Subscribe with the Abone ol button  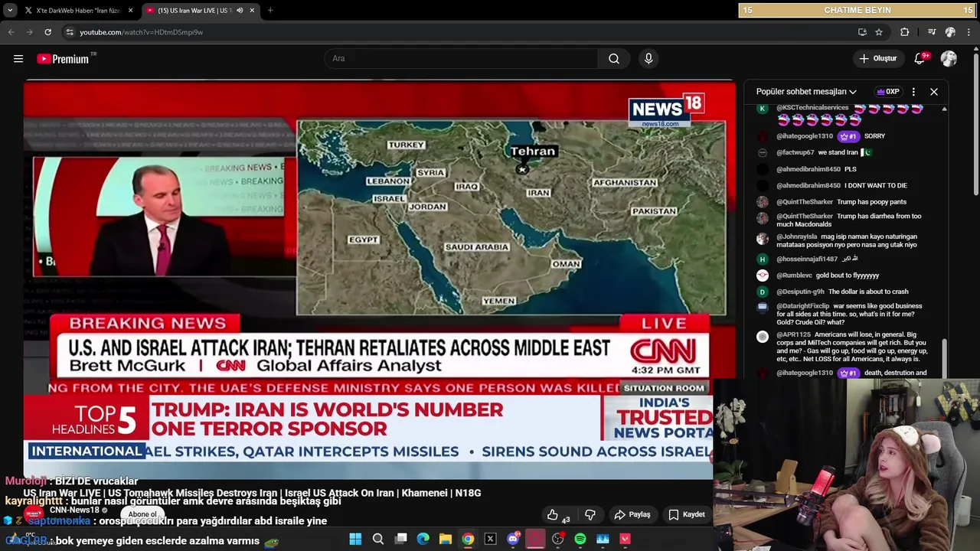click(x=143, y=514)
